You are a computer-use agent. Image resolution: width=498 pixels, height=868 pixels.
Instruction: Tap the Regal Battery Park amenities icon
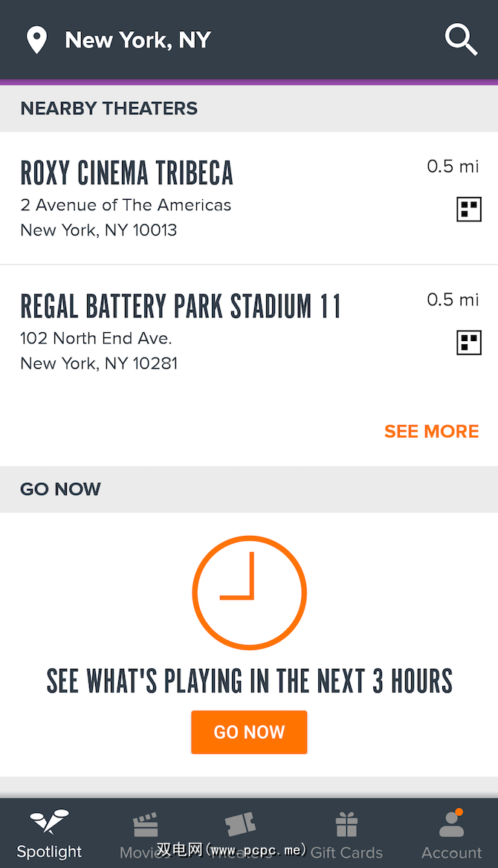[x=468, y=343]
